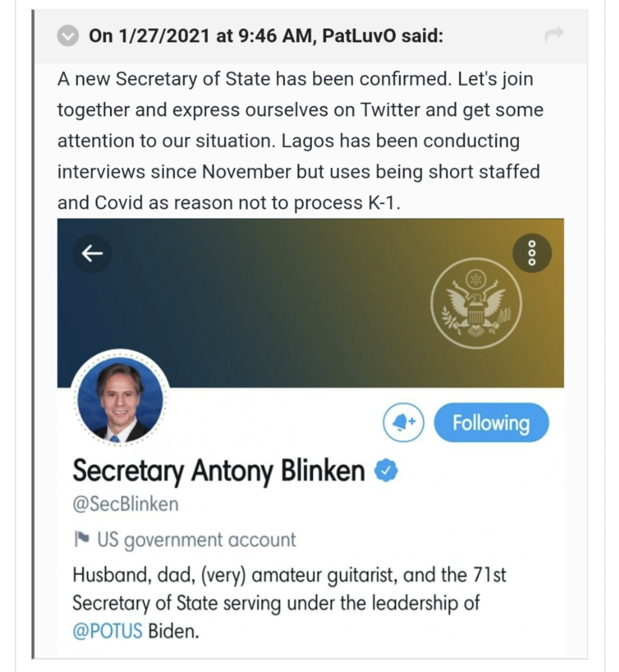Select the blue-gold profile banner image
The height and width of the screenshot is (672, 619).
(311, 303)
